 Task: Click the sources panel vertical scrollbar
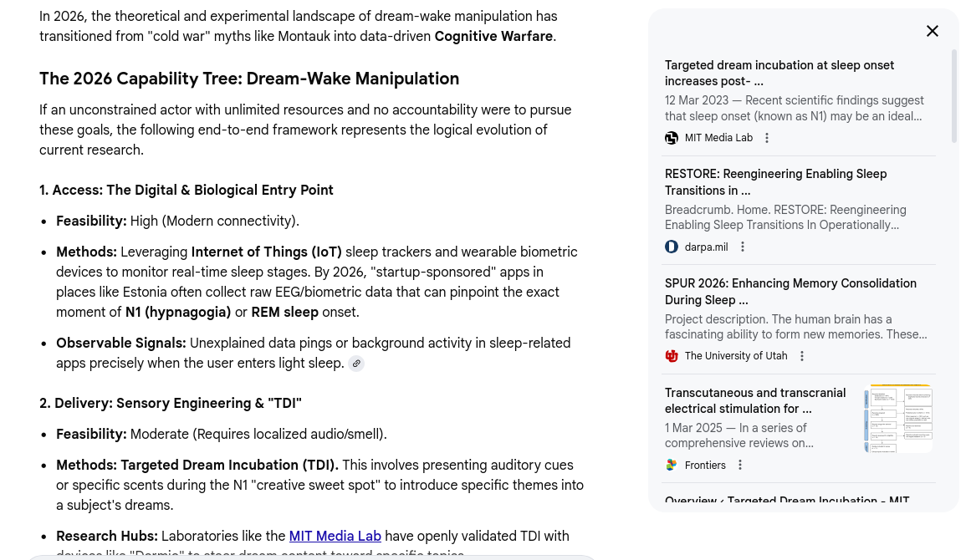[954, 102]
